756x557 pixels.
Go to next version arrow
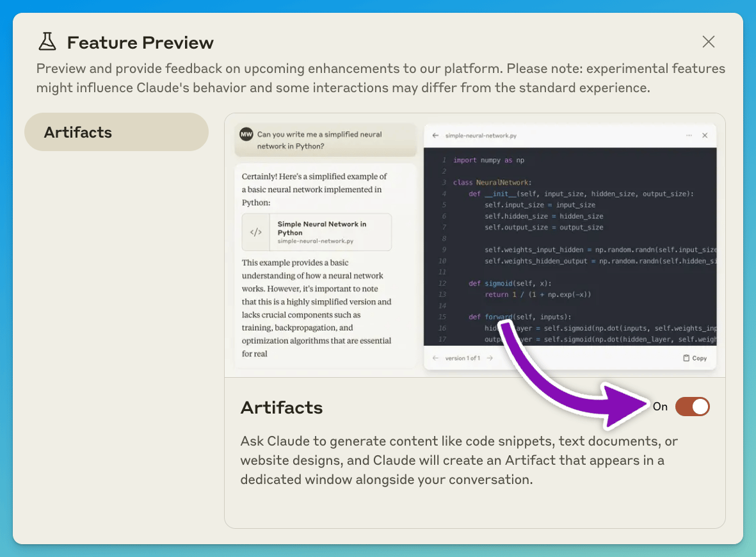coord(490,359)
